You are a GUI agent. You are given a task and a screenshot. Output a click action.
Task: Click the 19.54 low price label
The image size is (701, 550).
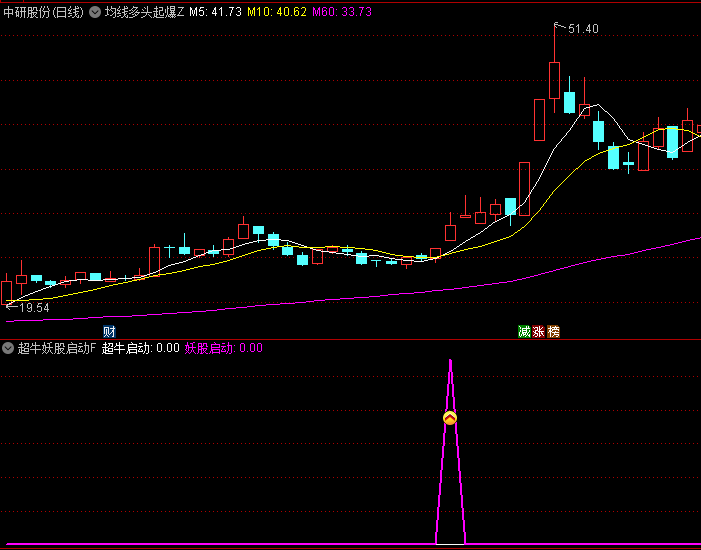(x=34, y=308)
